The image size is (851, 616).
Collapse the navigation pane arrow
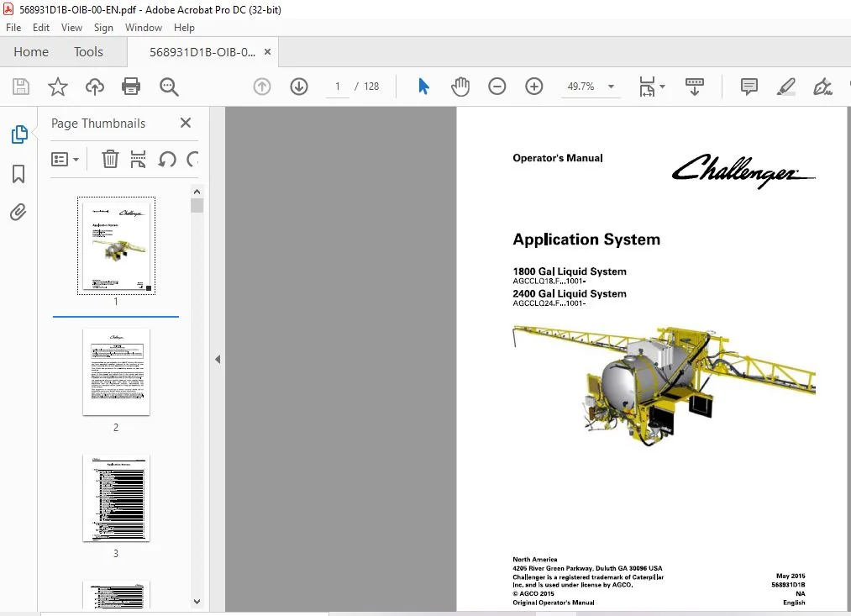click(218, 360)
